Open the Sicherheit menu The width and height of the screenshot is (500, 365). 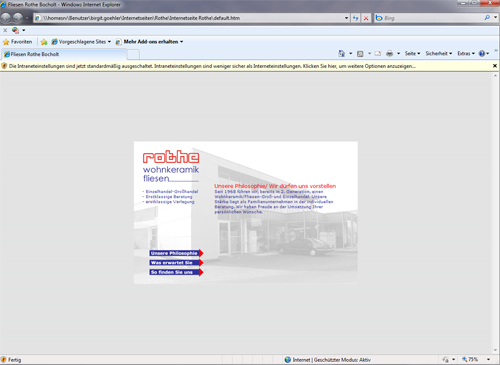[439, 53]
